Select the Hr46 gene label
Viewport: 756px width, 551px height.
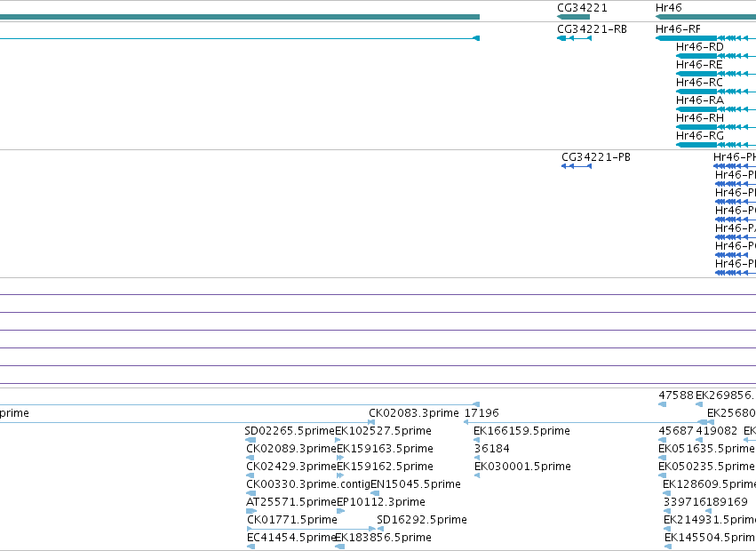point(668,8)
